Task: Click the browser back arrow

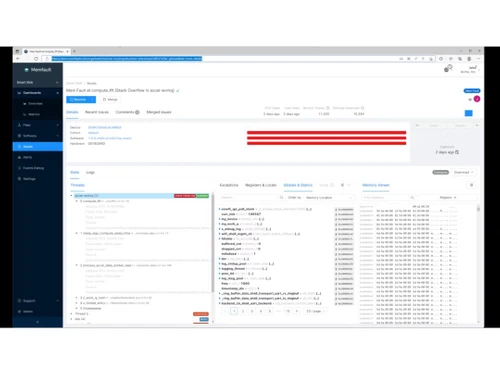Action: (18, 59)
